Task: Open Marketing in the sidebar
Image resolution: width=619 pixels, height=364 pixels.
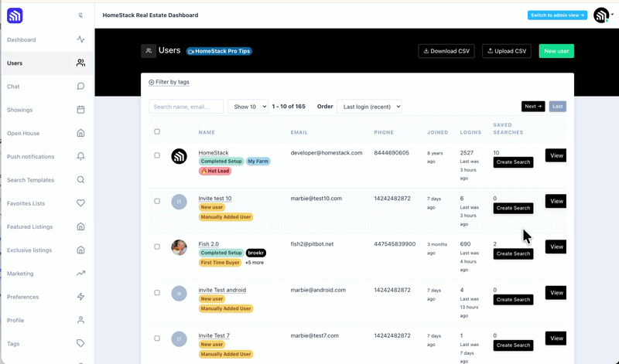Action: pyautogui.click(x=20, y=274)
